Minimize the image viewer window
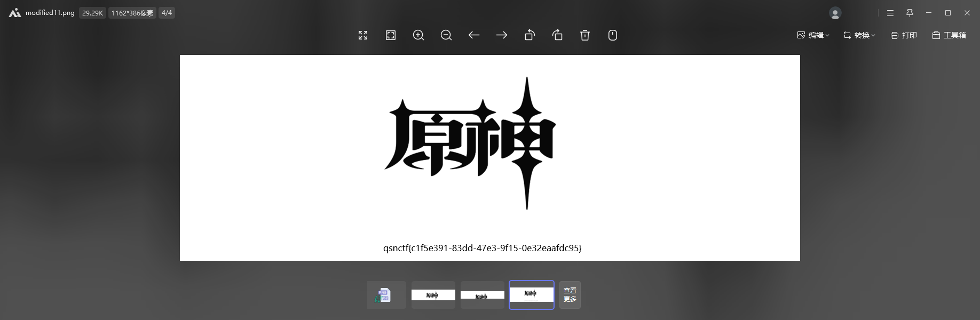Image resolution: width=980 pixels, height=320 pixels. click(929, 13)
